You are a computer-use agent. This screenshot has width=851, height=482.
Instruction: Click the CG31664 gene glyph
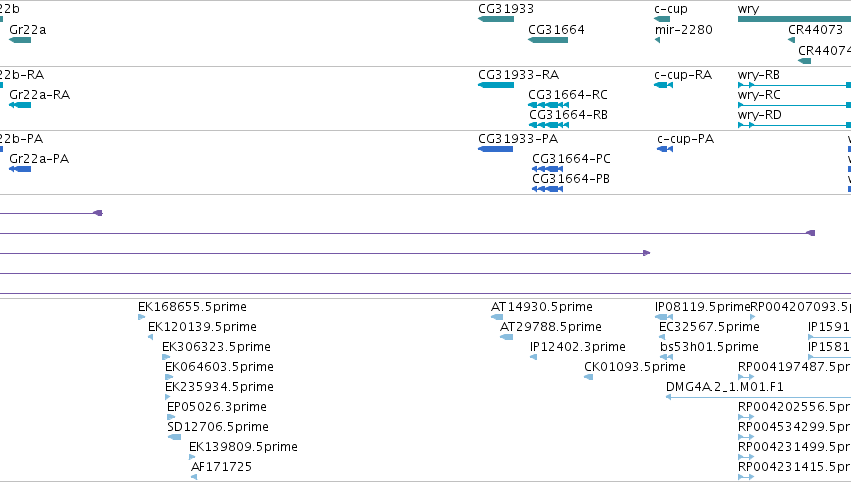(x=548, y=40)
